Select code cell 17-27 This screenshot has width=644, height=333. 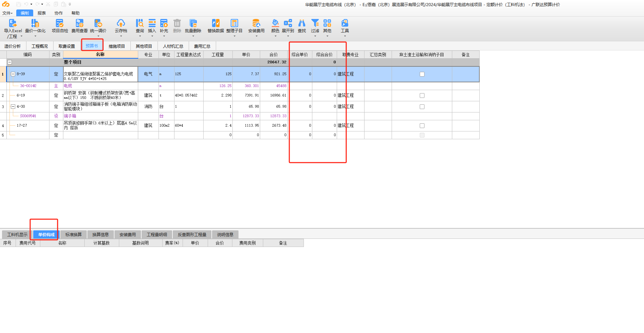[x=28, y=126]
